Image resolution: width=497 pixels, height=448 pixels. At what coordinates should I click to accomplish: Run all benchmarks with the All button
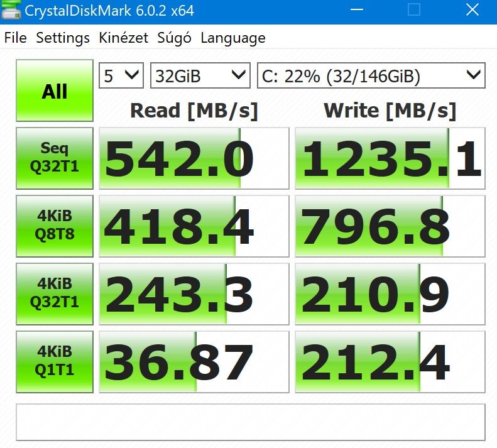click(x=55, y=90)
